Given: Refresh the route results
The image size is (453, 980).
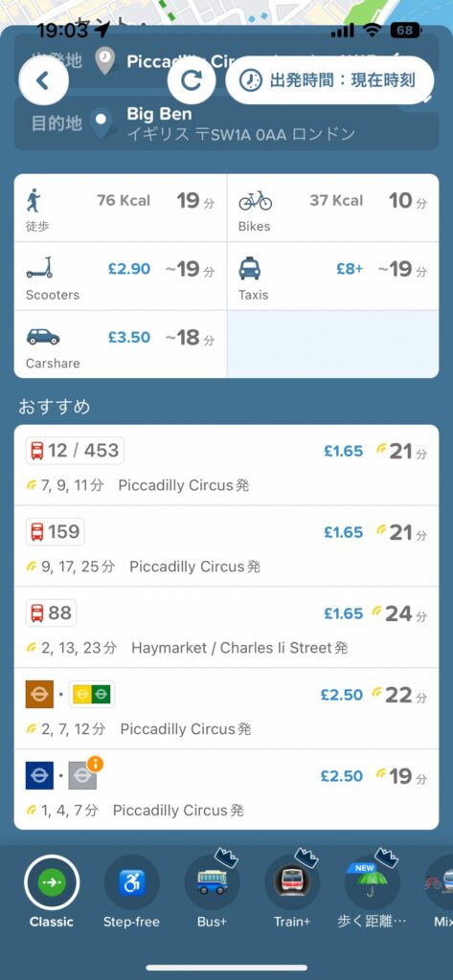Looking at the screenshot, I should point(192,80).
